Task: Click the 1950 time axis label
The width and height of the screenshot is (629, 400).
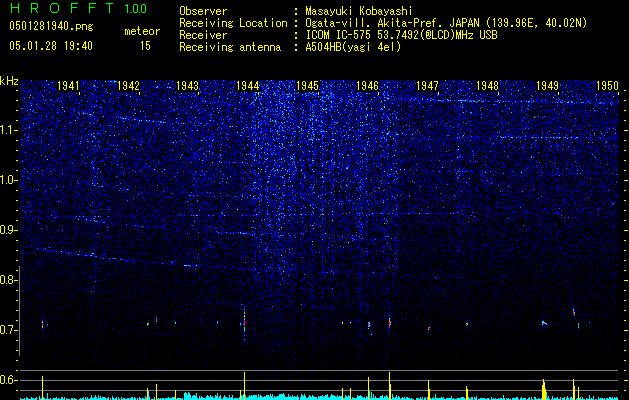Action: [x=607, y=85]
